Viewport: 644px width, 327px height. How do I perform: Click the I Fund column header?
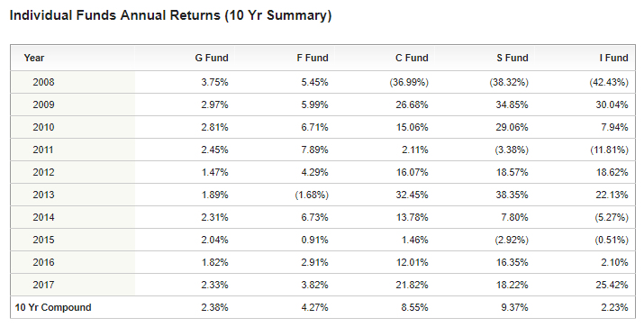click(x=613, y=58)
